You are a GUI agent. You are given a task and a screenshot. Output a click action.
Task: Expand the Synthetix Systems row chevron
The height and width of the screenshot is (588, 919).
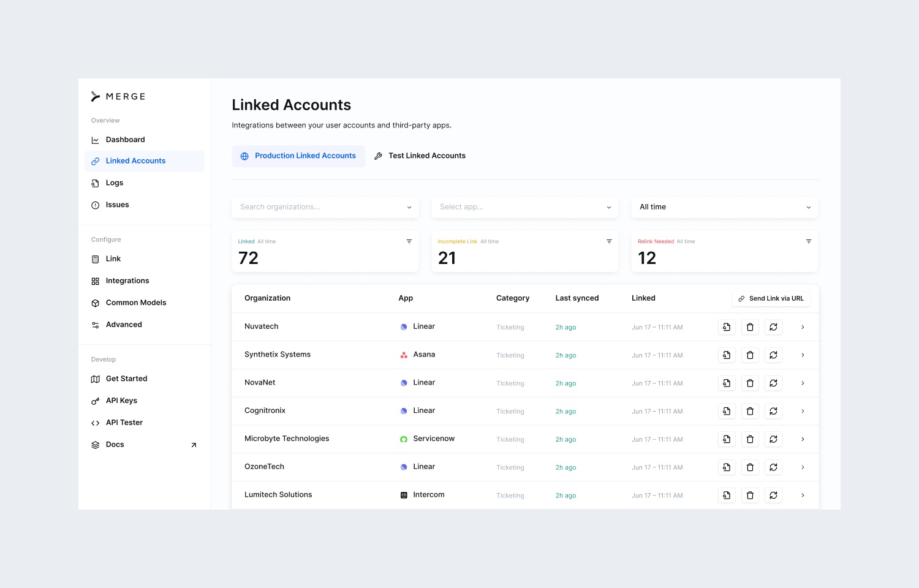pos(803,355)
